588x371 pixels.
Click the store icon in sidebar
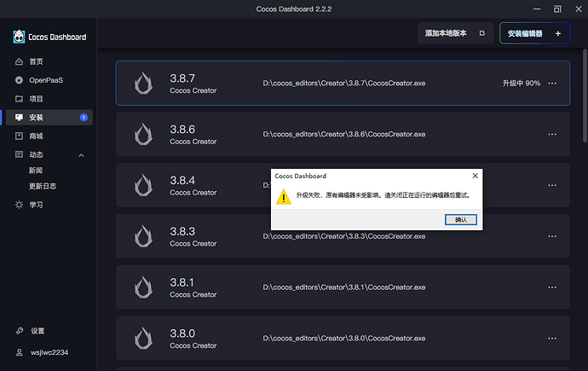click(19, 136)
